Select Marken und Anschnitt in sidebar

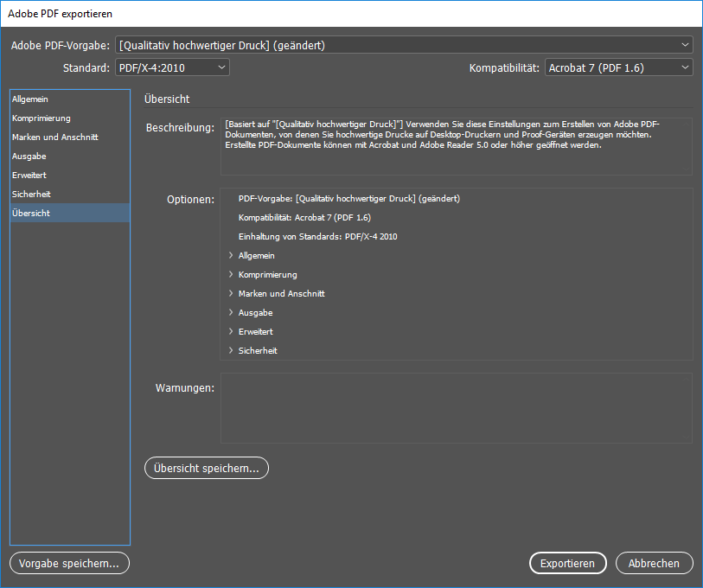pyautogui.click(x=70, y=137)
